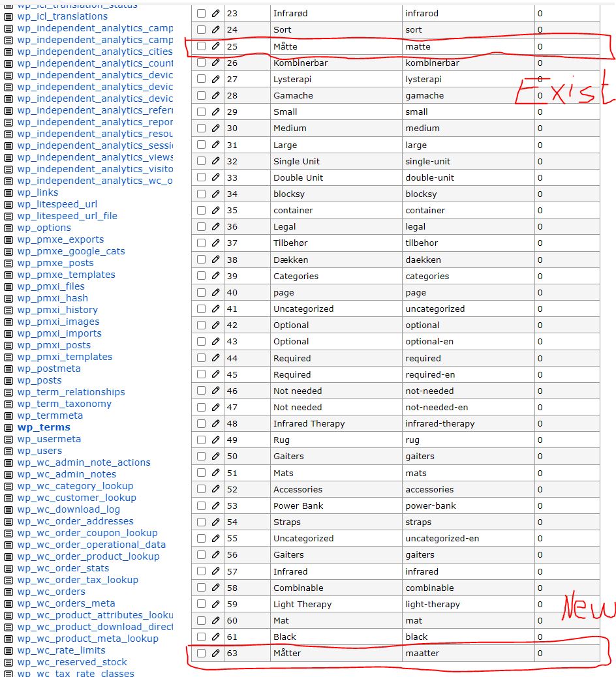Click table icon beside wp_termmeta

(x=8, y=415)
